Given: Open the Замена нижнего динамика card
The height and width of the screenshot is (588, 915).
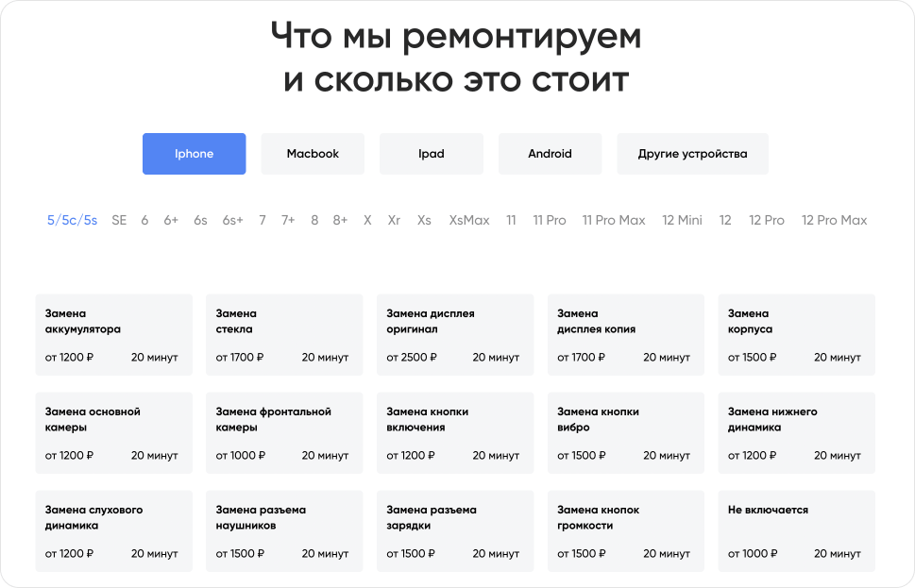Looking at the screenshot, I should pos(797,433).
